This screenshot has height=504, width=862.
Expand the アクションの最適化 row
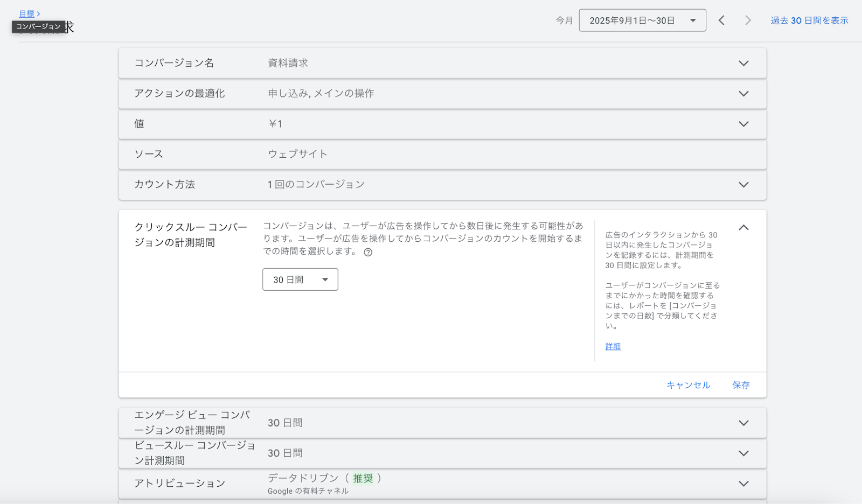743,94
